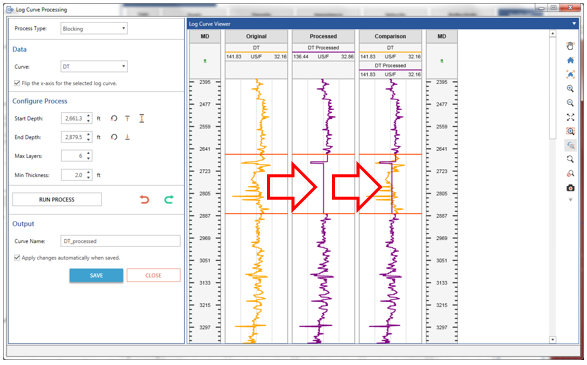The width and height of the screenshot is (587, 365).
Task: Select the zoom to rectangle tool
Action: tap(570, 131)
